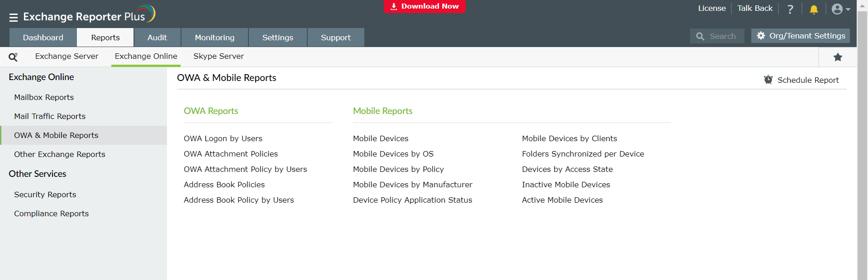Switch to the Support tab

336,38
